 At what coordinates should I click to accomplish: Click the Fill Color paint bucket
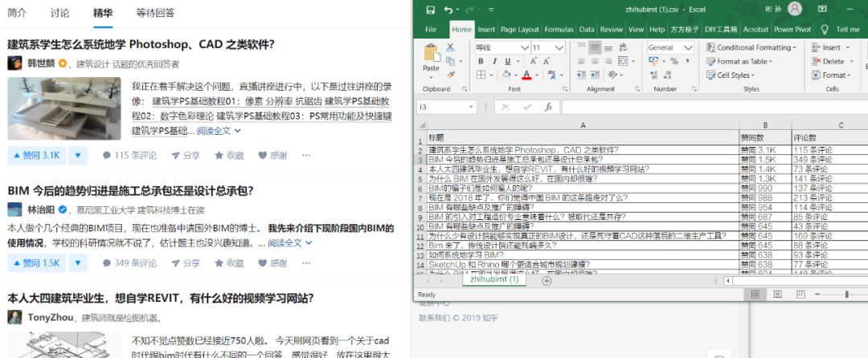tap(506, 75)
